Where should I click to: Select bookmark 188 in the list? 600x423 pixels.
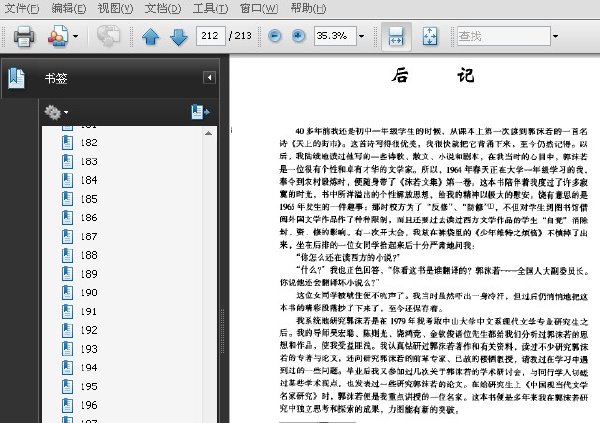(89, 255)
